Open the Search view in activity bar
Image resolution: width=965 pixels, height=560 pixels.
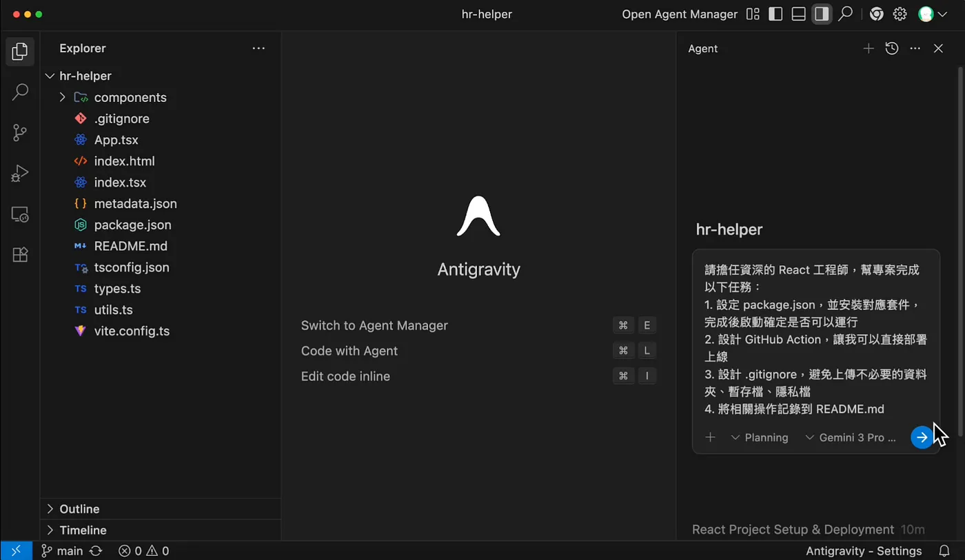[x=20, y=92]
